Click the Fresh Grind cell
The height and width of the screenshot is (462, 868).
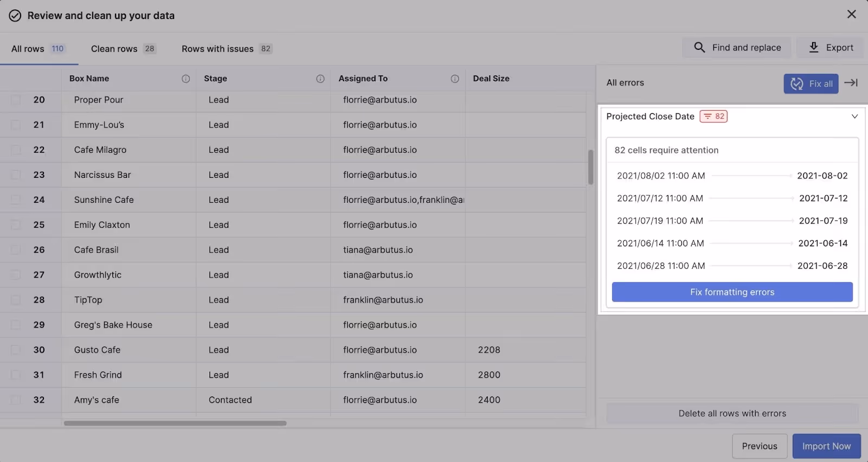click(129, 375)
